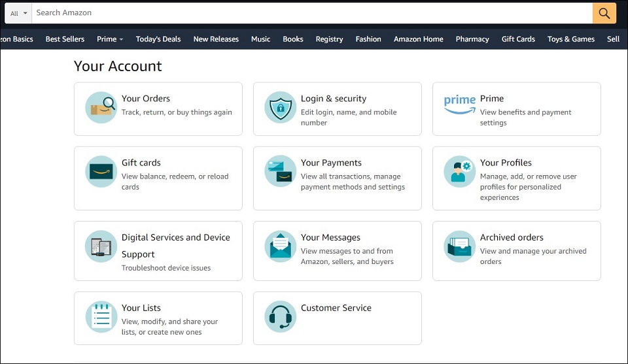Viewport: 628px width, 364px height.
Task: Click the orange search magnifier button
Action: click(604, 13)
